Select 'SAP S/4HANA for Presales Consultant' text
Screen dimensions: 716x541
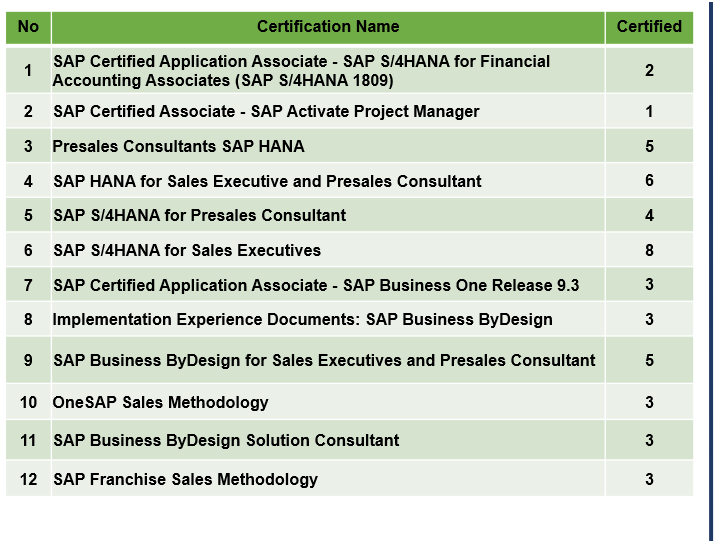(x=199, y=216)
